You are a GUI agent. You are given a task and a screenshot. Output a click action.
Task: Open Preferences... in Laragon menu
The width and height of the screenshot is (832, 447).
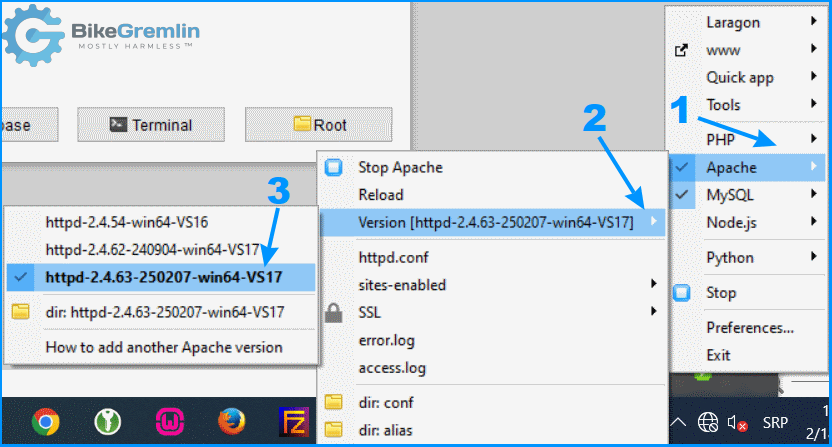(750, 328)
